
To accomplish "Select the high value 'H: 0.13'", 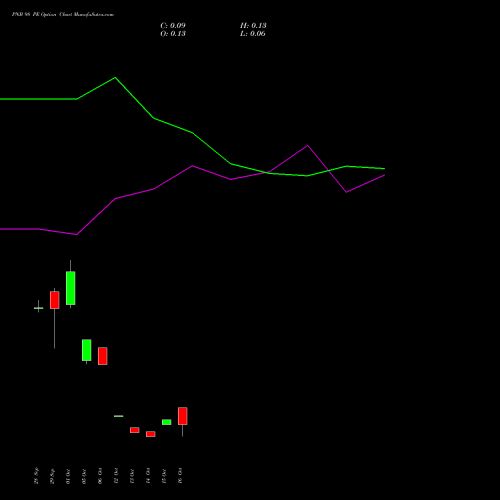I will pyautogui.click(x=253, y=26).
